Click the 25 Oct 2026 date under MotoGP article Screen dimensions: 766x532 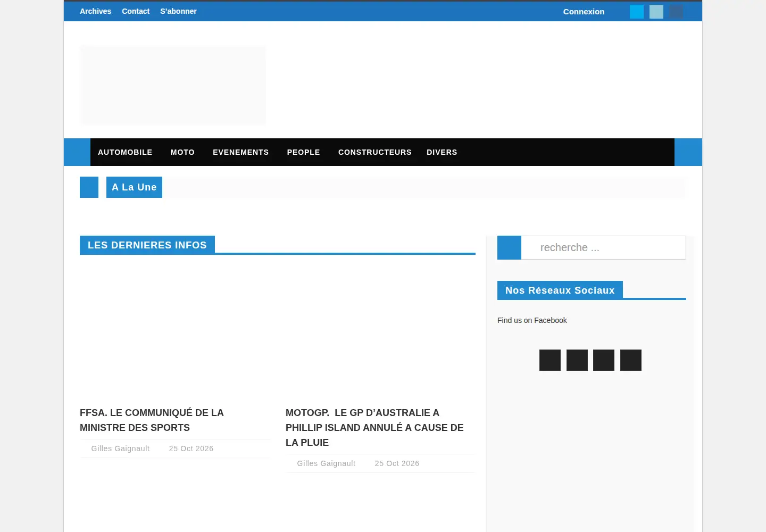coord(397,463)
